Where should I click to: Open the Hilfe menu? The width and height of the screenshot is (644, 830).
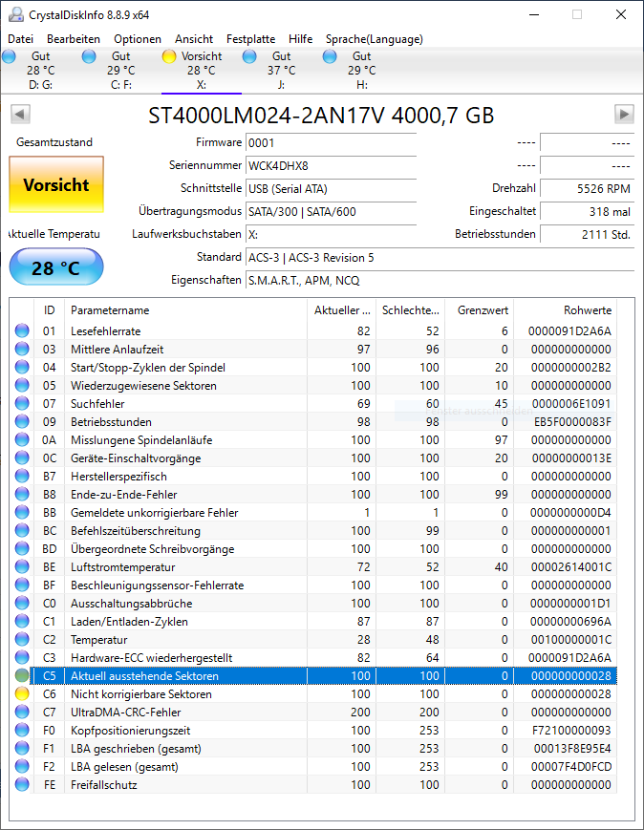(x=300, y=39)
